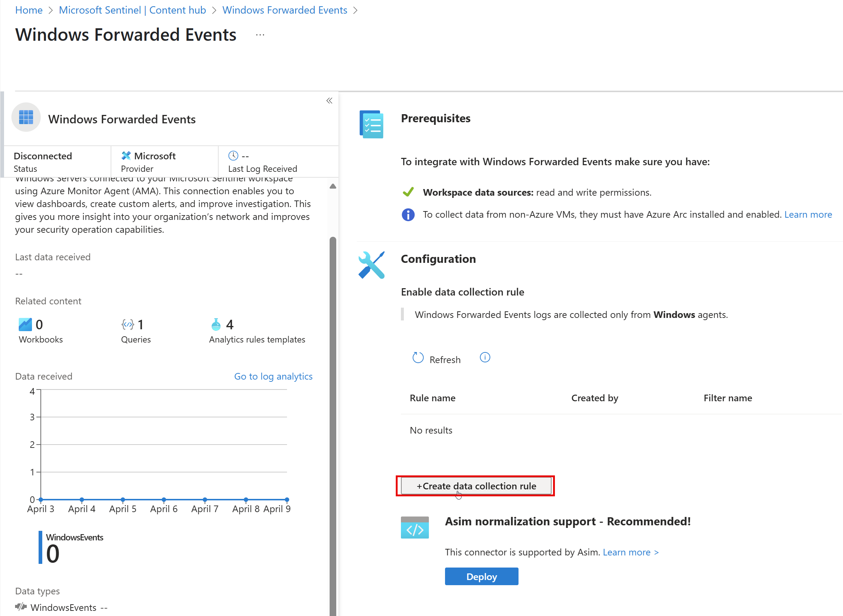The width and height of the screenshot is (843, 616).
Task: Click the scroll up arrow in left pane
Action: (333, 186)
